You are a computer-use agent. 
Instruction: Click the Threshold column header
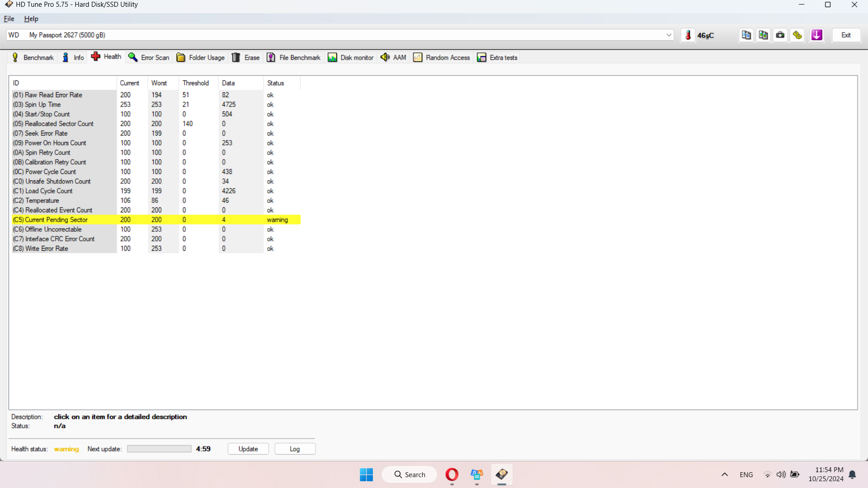coord(198,83)
